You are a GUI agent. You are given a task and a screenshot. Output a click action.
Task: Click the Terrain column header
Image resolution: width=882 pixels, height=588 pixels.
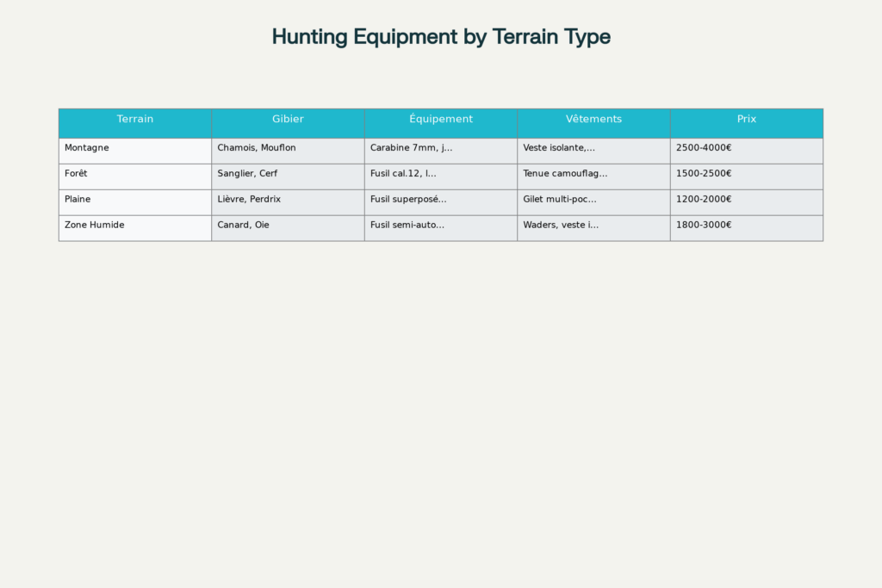pyautogui.click(x=135, y=123)
